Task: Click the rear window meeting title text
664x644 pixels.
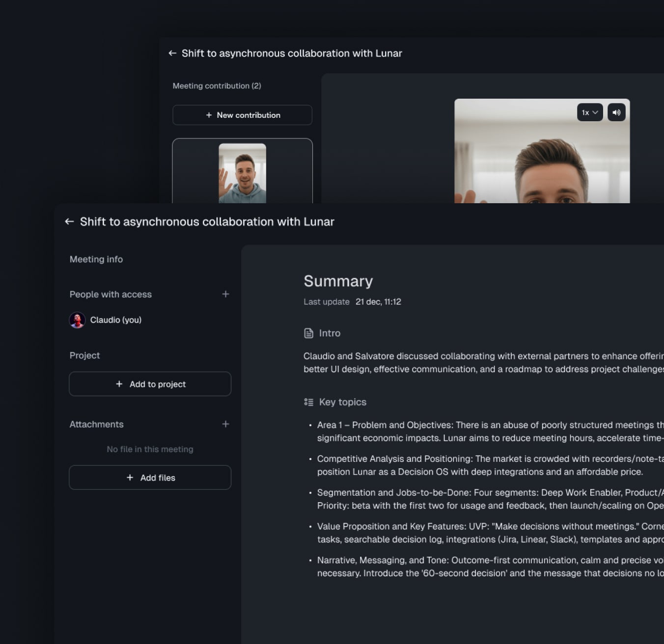Action: click(292, 53)
